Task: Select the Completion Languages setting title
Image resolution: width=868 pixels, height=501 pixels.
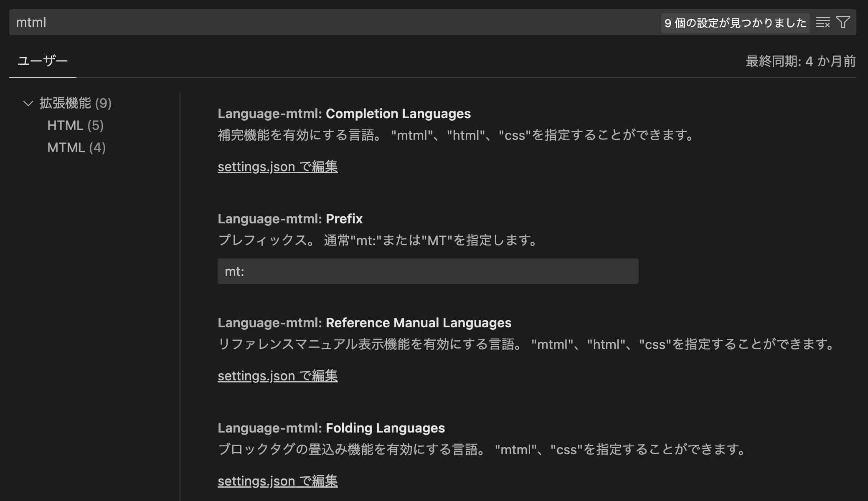Action: pyautogui.click(x=344, y=114)
